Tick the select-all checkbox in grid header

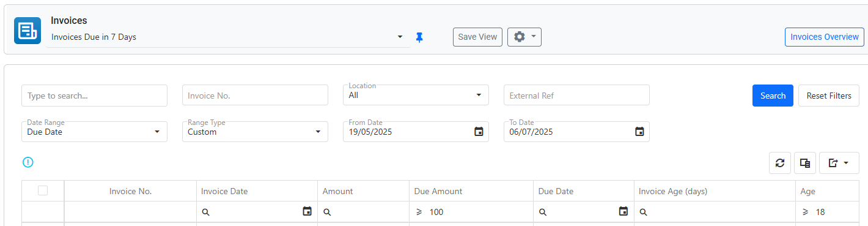pyautogui.click(x=43, y=190)
